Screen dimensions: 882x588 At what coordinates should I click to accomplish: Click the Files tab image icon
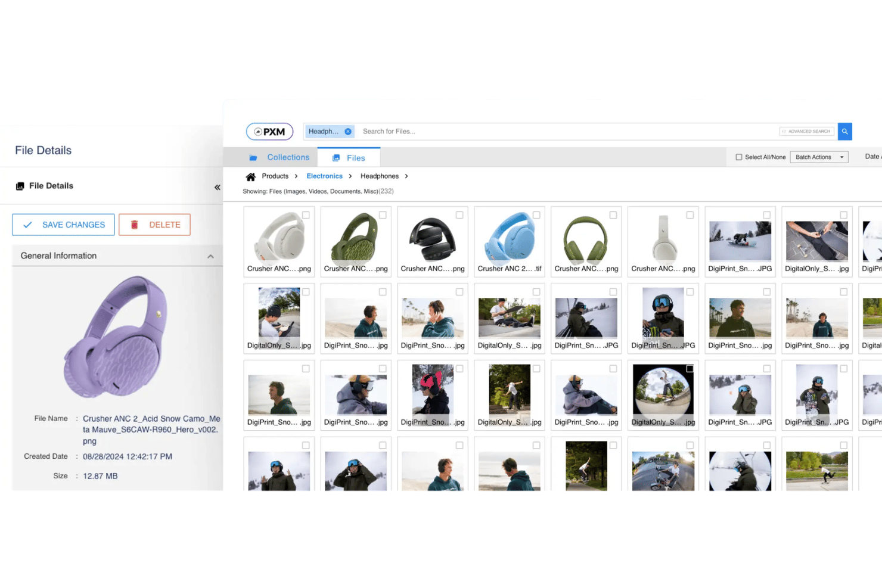coord(336,158)
